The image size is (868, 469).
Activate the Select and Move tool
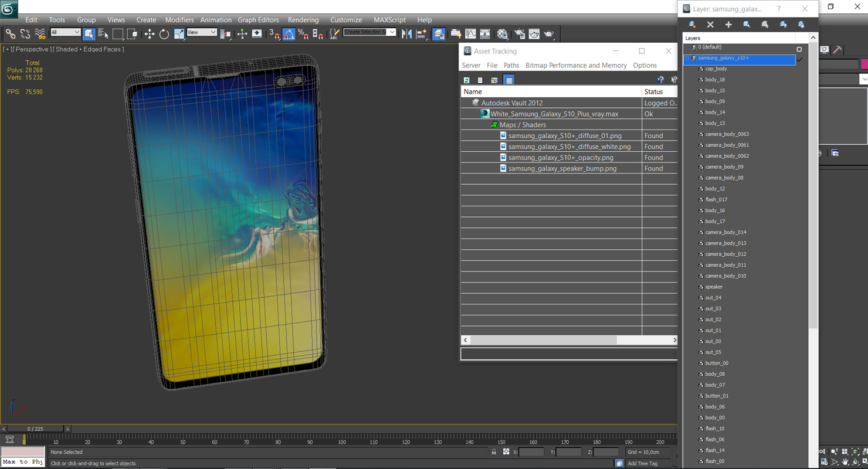(x=150, y=34)
